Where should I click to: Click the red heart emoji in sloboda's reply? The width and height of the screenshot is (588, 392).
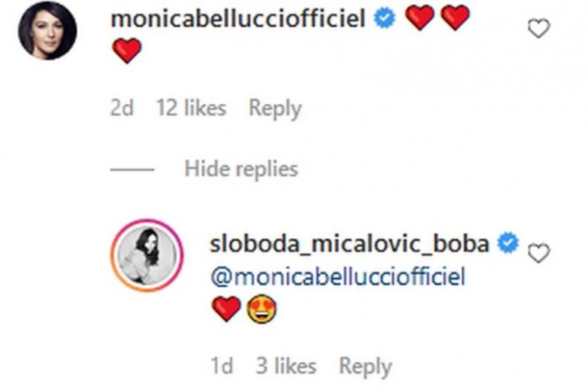click(x=225, y=309)
